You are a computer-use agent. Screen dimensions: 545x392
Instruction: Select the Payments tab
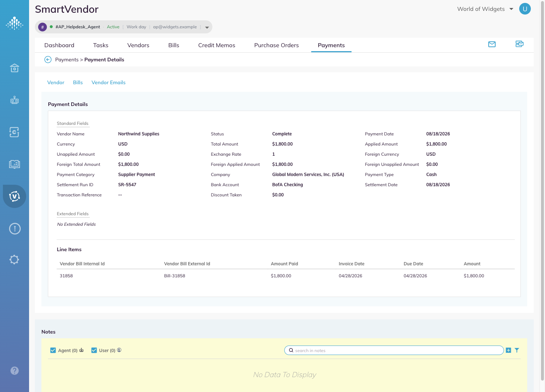click(x=331, y=45)
